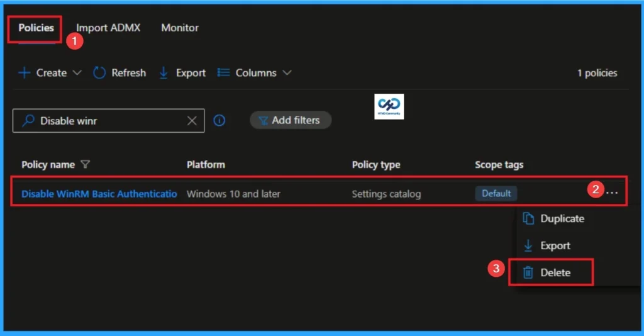Sort by Scope tags column header
Viewport: 644px width, 336px height.
click(499, 165)
